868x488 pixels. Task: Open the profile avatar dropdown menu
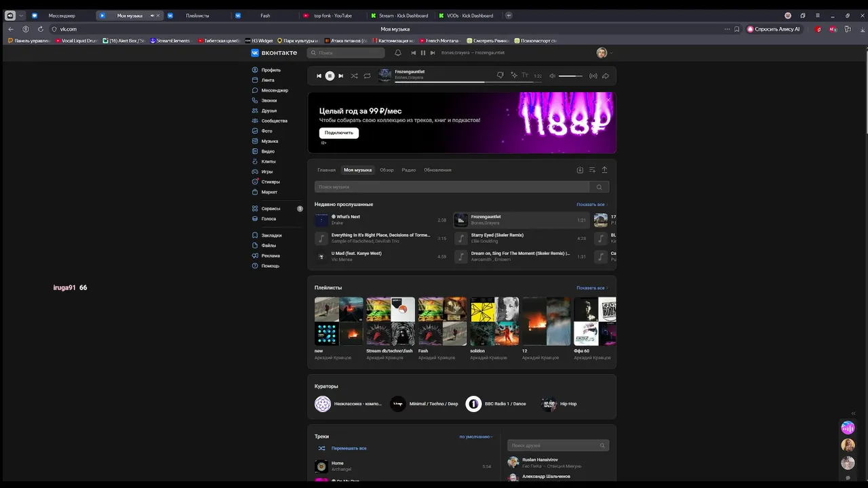tap(604, 53)
